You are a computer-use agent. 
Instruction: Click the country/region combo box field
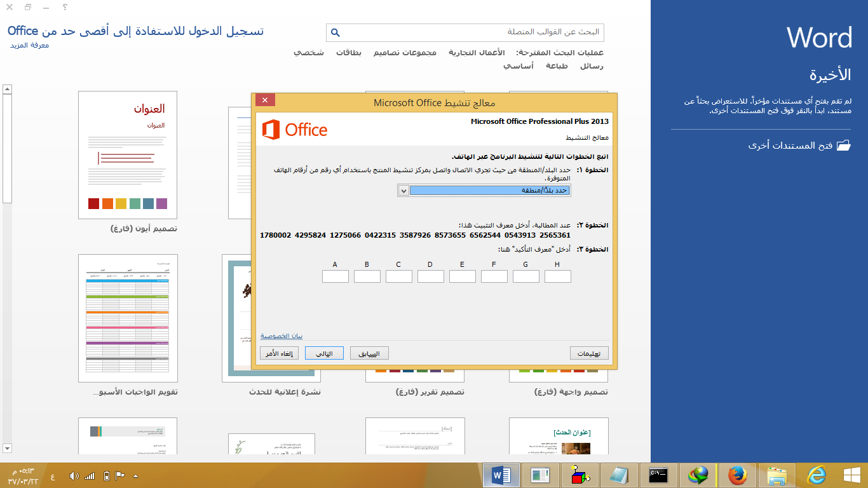(x=484, y=191)
